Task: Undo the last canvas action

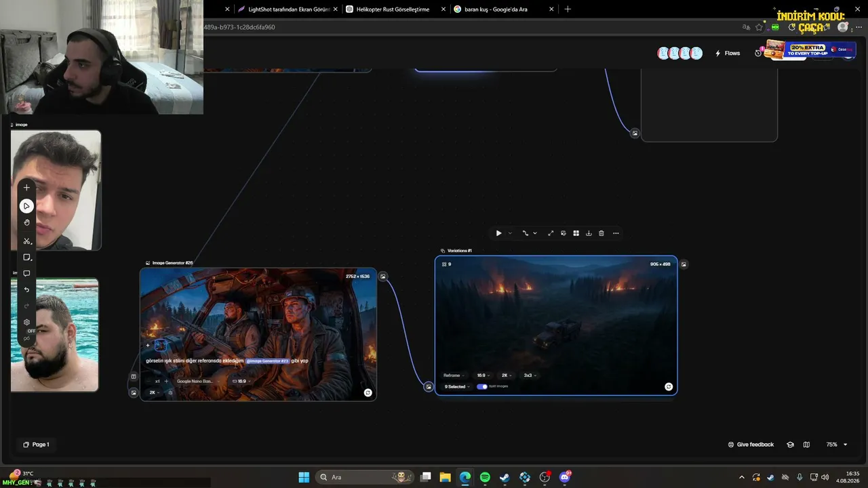Action: pyautogui.click(x=26, y=290)
